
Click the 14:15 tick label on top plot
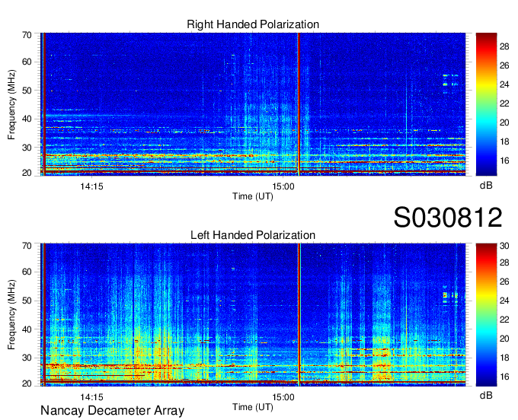(91, 186)
